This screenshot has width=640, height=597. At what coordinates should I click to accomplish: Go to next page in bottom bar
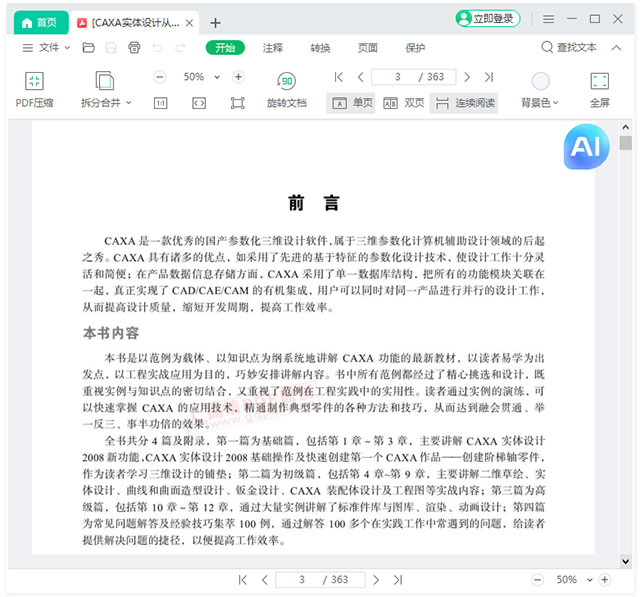click(376, 579)
